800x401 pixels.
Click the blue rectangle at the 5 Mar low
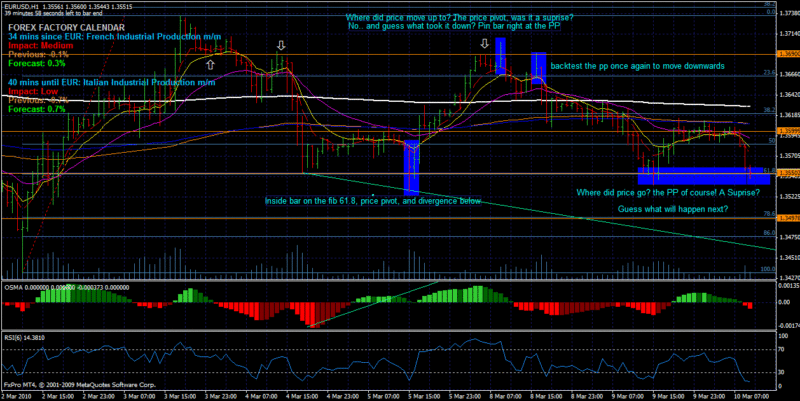(x=410, y=166)
